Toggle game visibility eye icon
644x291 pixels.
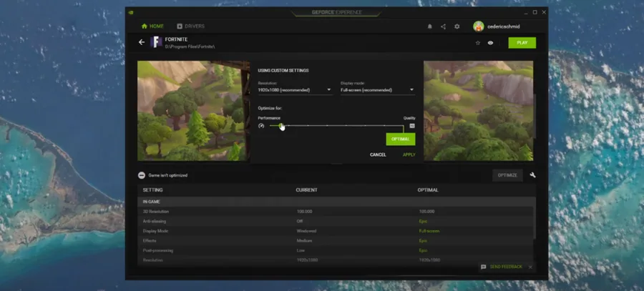(490, 43)
